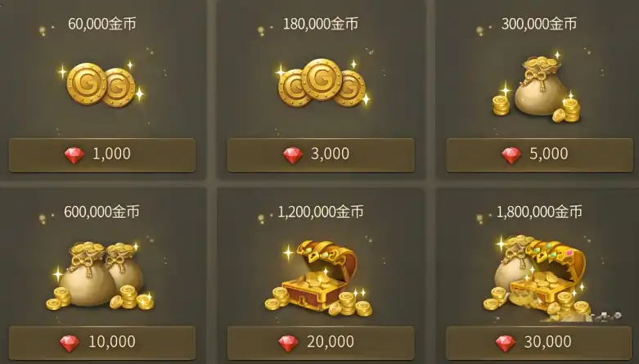Select the 180,000金币 title text
Viewport: 639px width, 364px height.
pyautogui.click(x=321, y=24)
